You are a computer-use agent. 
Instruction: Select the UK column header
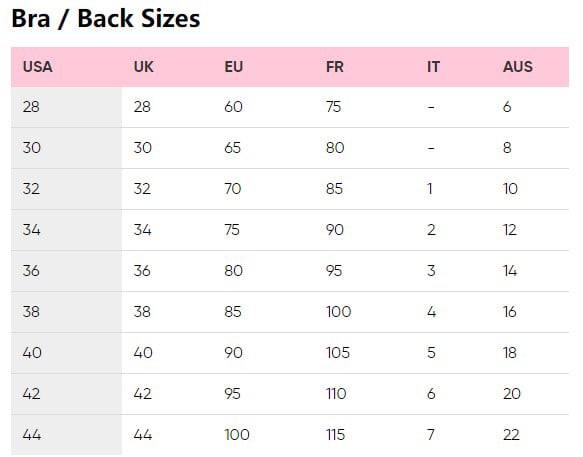tap(144, 67)
